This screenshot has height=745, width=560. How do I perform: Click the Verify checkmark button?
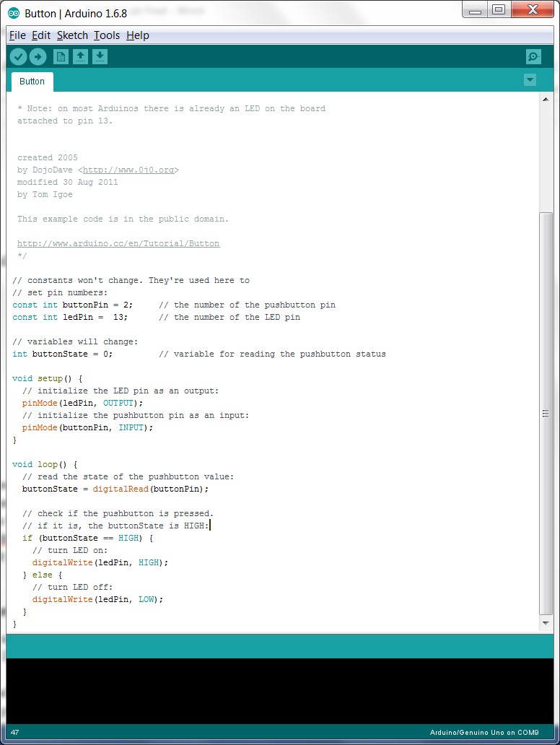pos(18,57)
